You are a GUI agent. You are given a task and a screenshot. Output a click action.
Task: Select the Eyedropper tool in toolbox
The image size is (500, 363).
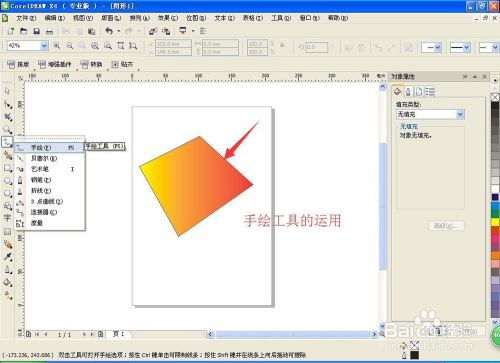[7, 257]
